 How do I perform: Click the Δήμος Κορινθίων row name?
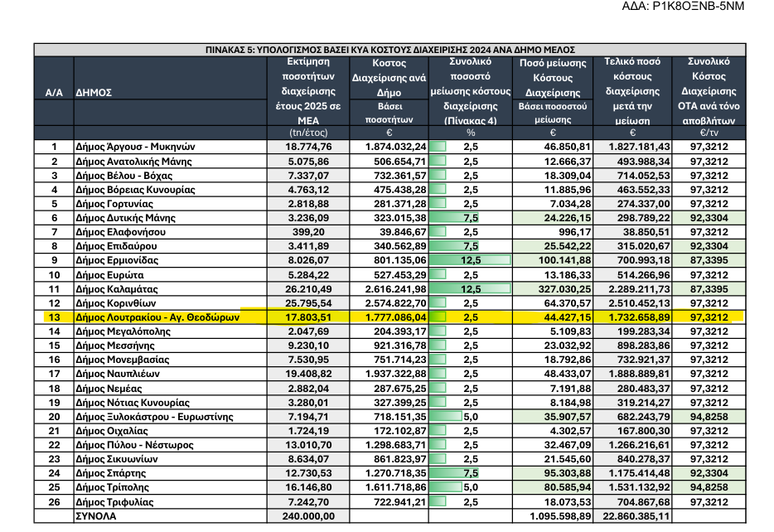(114, 302)
